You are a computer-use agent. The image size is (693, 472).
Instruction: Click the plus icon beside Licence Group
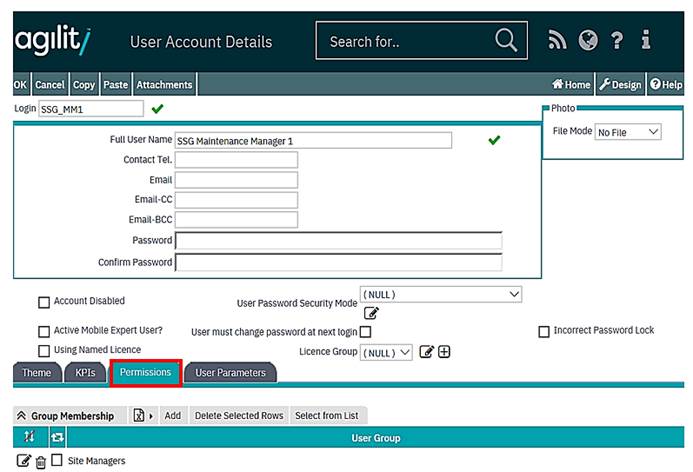click(444, 352)
